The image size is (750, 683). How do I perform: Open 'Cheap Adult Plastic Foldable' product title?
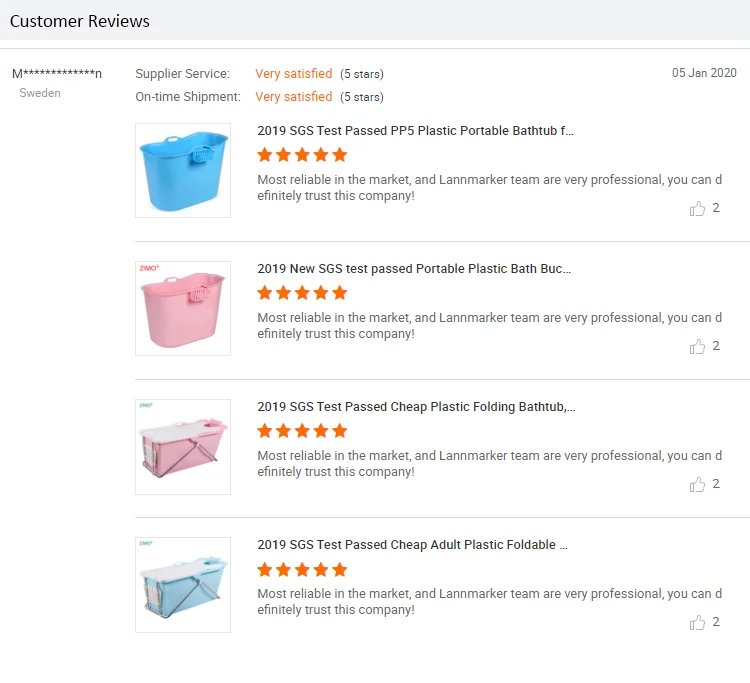click(x=412, y=545)
